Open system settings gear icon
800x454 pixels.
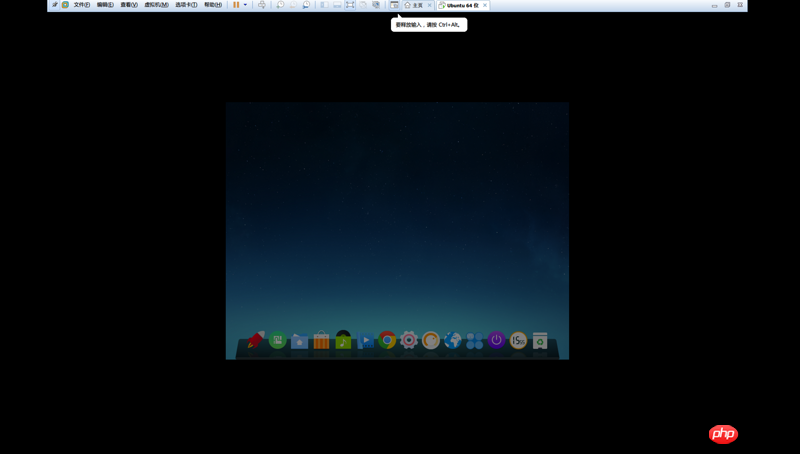coord(409,340)
